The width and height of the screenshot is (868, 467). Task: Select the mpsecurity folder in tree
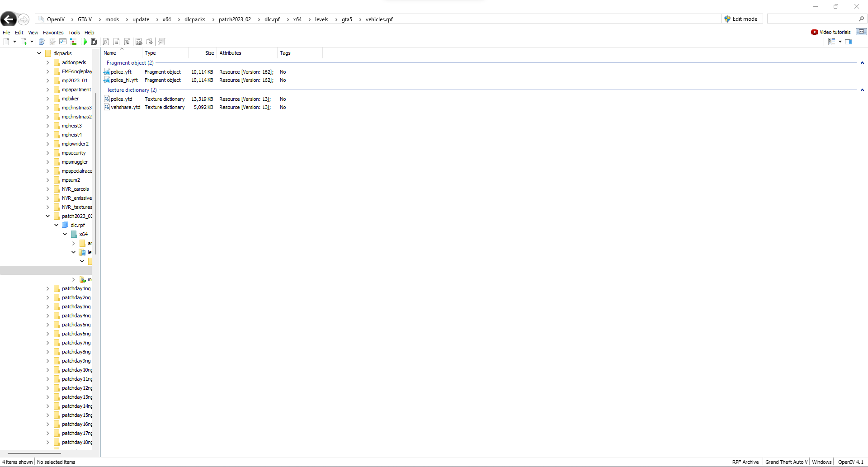coord(74,153)
